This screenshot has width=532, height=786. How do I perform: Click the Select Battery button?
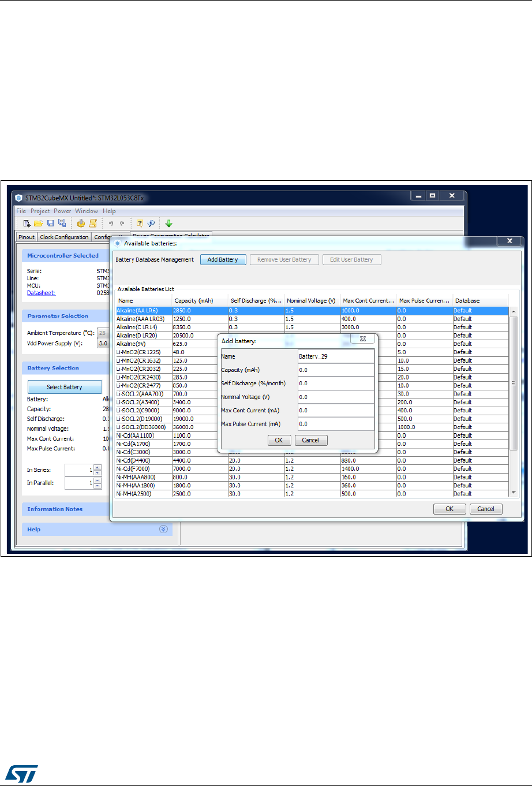click(x=65, y=387)
